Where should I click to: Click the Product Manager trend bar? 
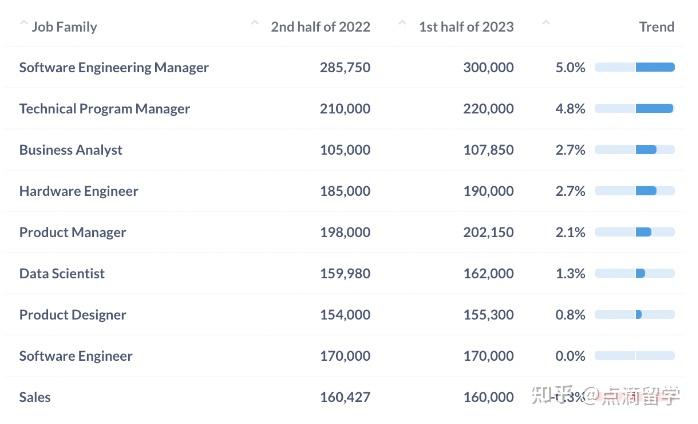(635, 232)
